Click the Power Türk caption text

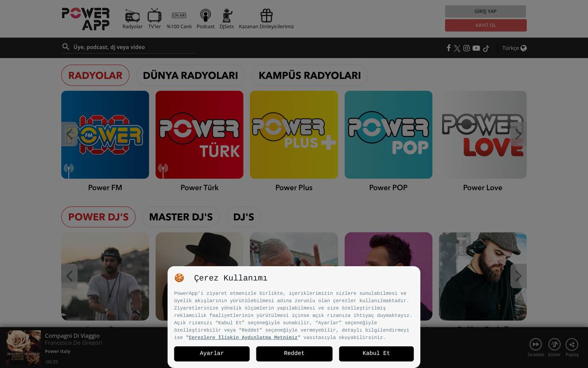pyautogui.click(x=199, y=188)
